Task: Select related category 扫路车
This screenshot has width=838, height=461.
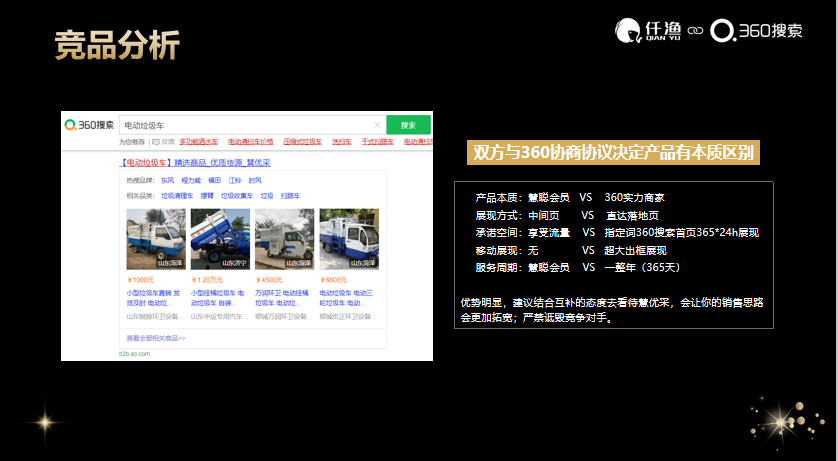Action: click(290, 196)
